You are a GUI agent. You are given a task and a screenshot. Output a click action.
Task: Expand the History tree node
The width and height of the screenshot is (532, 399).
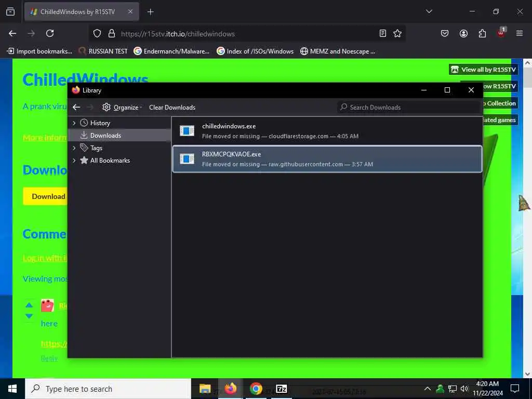(x=74, y=123)
